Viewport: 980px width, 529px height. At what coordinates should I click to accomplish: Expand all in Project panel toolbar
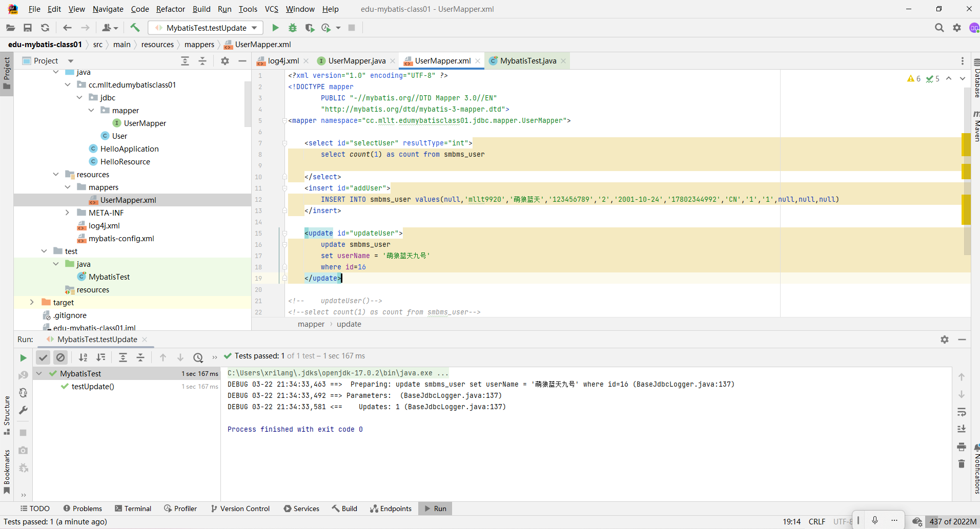coord(185,61)
